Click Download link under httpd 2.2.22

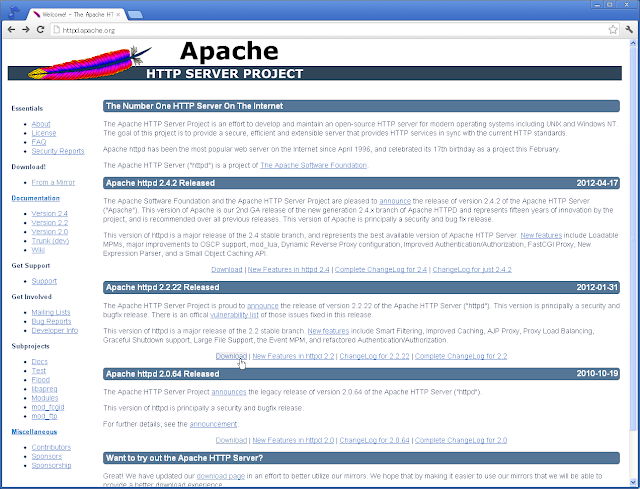[x=231, y=356]
